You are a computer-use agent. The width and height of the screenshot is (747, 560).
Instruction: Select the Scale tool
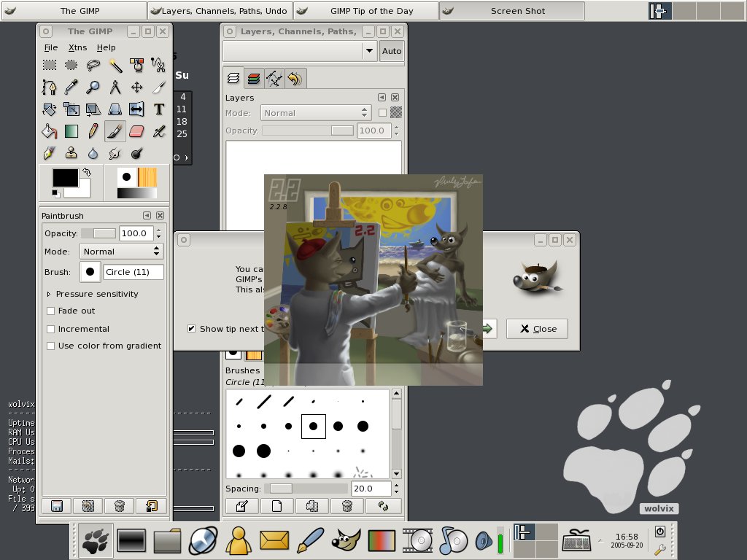click(71, 109)
